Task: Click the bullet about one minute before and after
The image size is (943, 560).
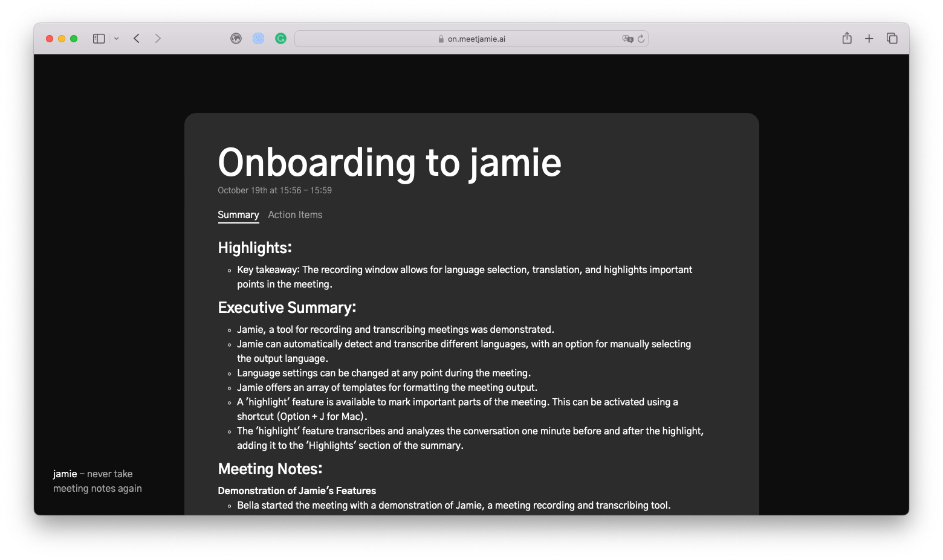Action: 470,438
